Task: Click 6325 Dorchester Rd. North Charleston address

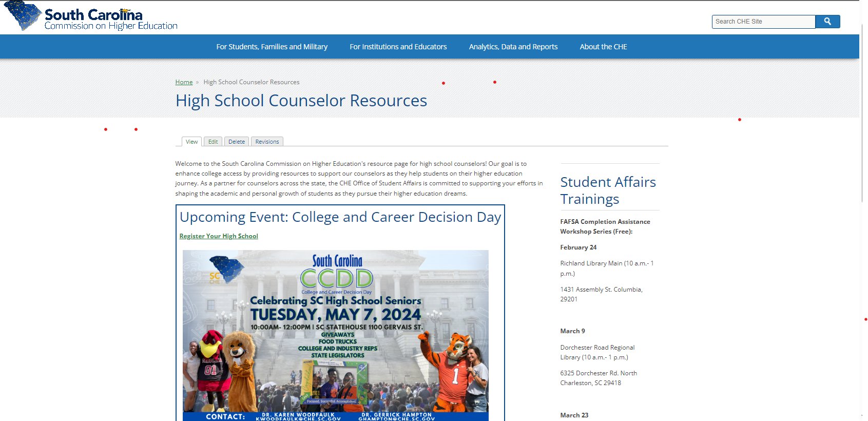Action: click(599, 378)
